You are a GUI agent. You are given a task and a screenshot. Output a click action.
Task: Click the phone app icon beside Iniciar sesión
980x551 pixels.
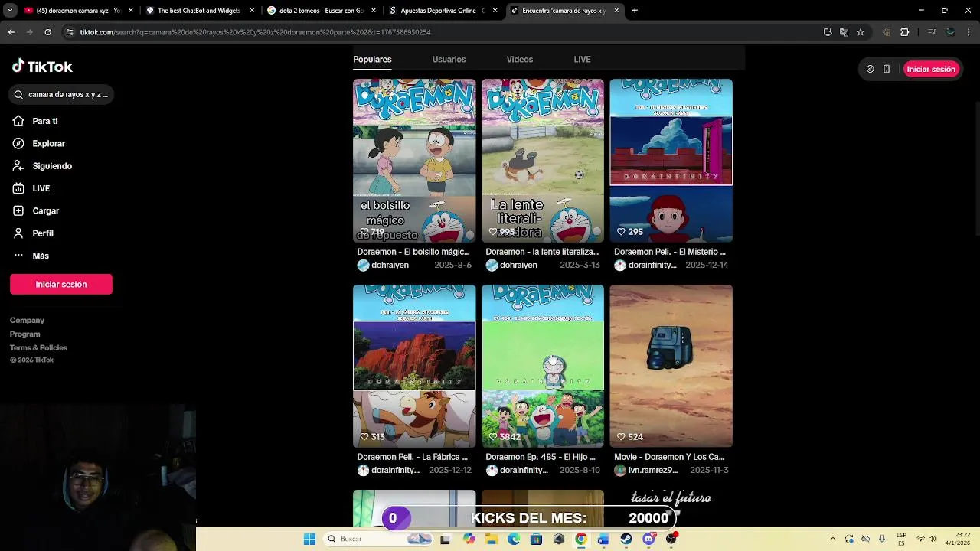[x=887, y=69]
